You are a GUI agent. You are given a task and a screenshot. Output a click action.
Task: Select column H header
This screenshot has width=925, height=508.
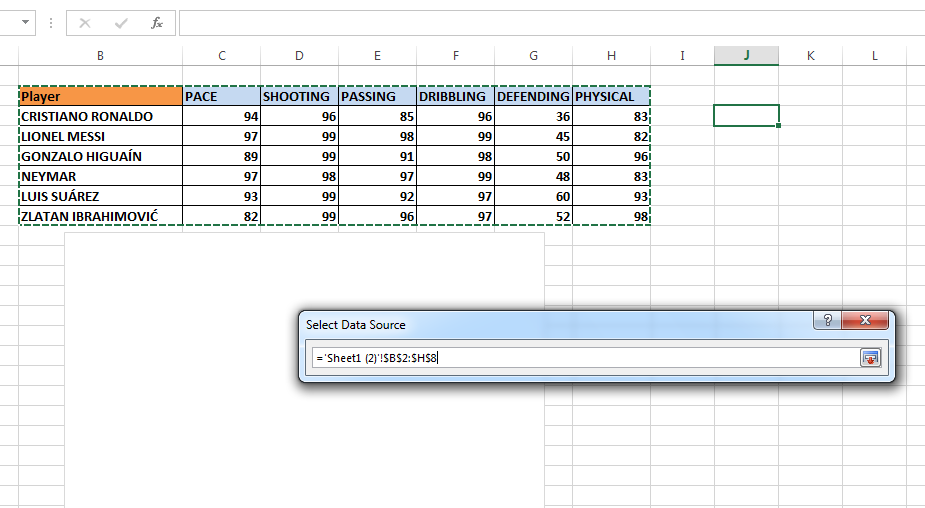coord(611,55)
